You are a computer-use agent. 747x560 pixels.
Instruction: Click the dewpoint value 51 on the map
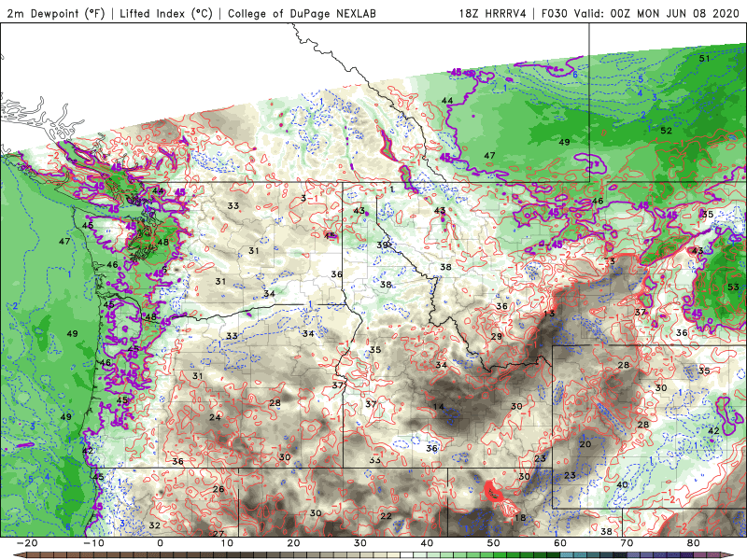tap(704, 59)
